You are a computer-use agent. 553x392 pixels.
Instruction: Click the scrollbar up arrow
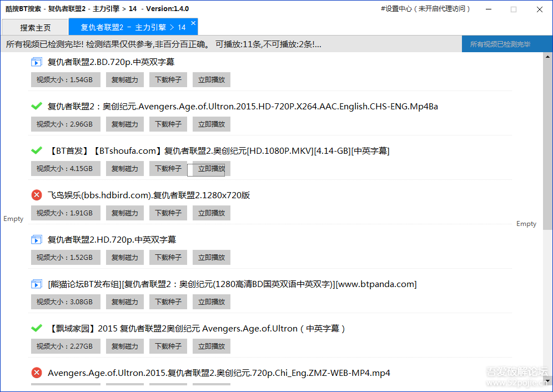[x=547, y=57]
